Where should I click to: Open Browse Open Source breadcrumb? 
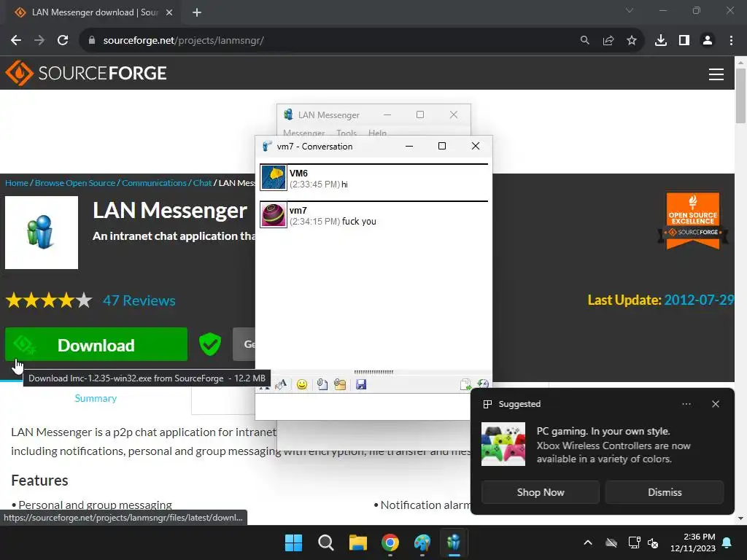pyautogui.click(x=75, y=183)
